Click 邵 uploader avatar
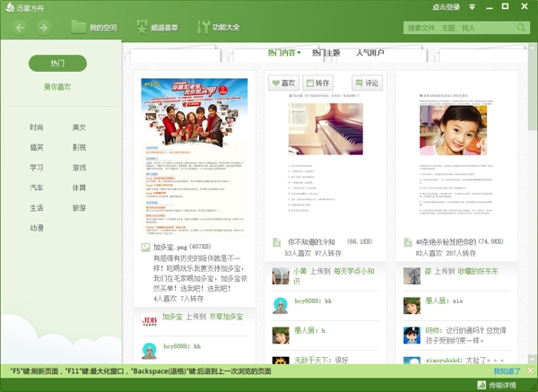The height and width of the screenshot is (392, 538). [412, 276]
